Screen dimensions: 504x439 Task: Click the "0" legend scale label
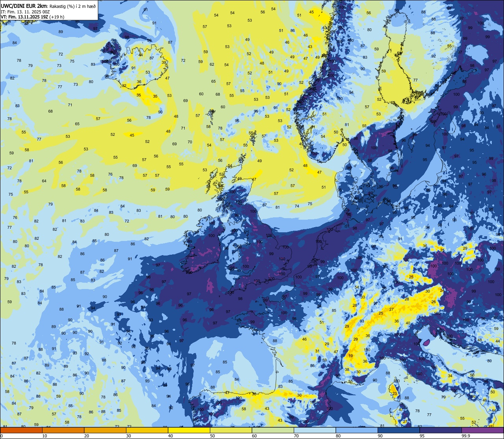point(2,436)
